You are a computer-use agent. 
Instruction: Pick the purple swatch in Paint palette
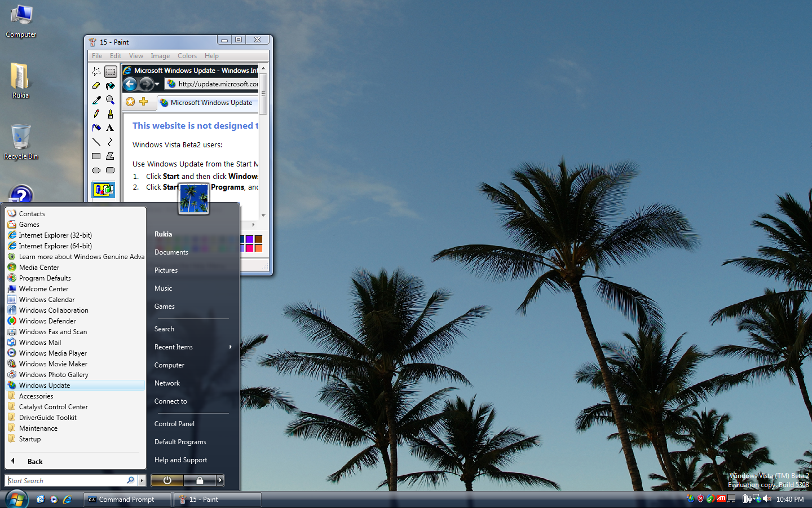pos(250,239)
